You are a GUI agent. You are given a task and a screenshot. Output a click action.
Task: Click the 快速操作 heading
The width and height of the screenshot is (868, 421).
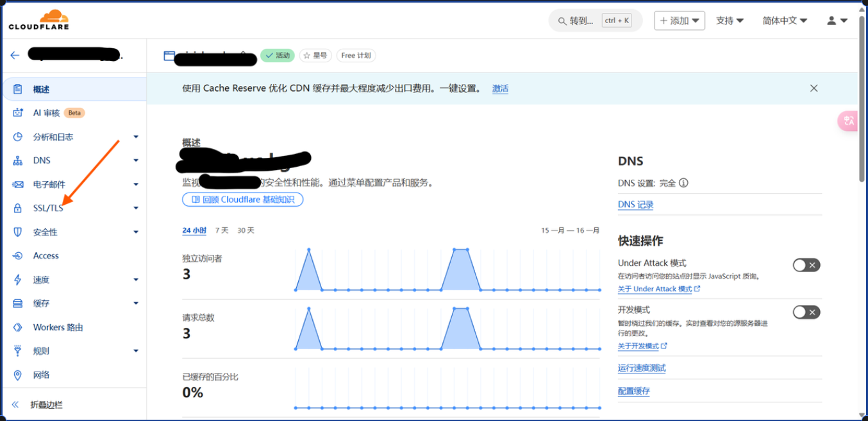(x=640, y=241)
